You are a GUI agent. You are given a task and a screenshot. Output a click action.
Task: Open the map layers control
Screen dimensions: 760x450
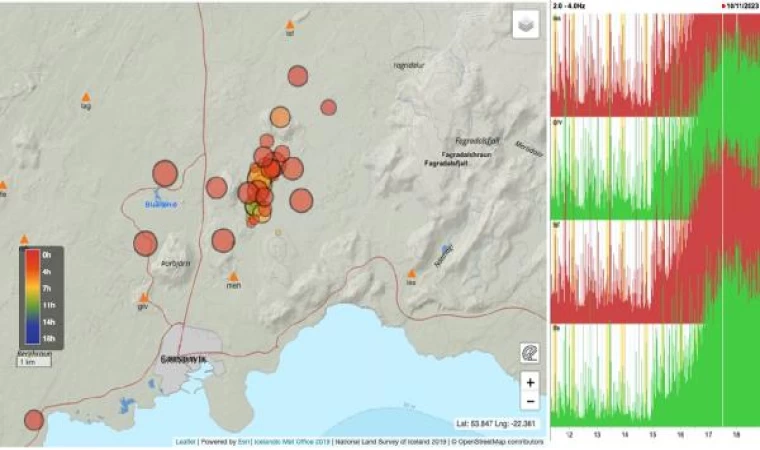[526, 27]
